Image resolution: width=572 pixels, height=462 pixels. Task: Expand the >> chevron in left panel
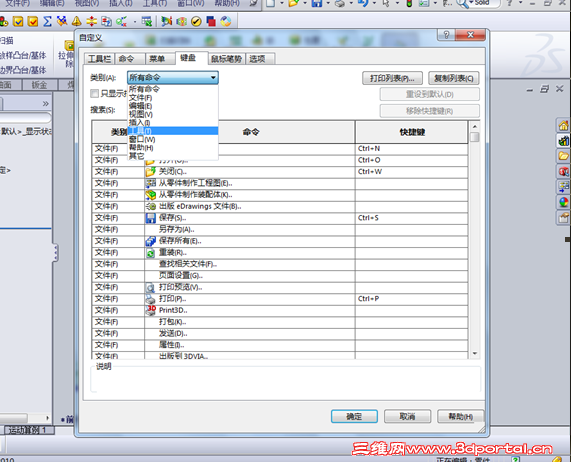point(46,104)
